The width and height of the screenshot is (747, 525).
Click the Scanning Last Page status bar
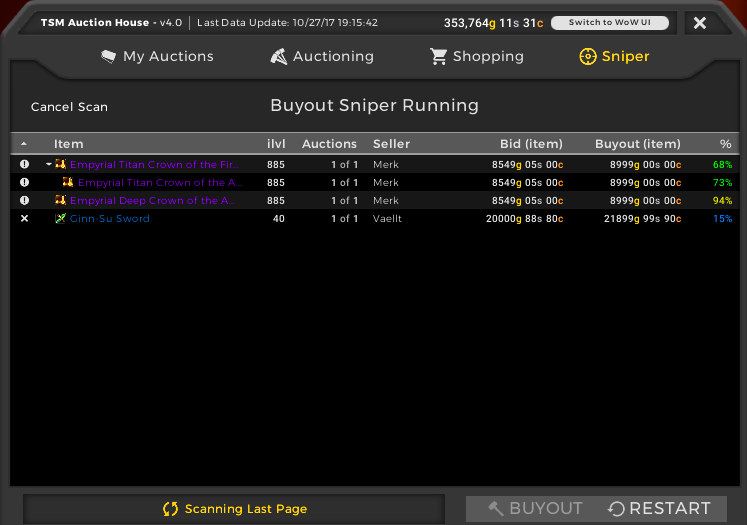(234, 509)
